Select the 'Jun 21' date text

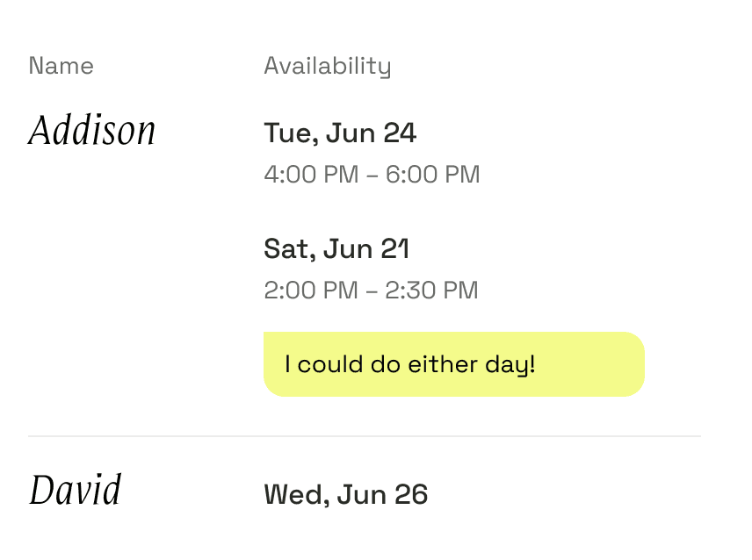tap(366, 249)
